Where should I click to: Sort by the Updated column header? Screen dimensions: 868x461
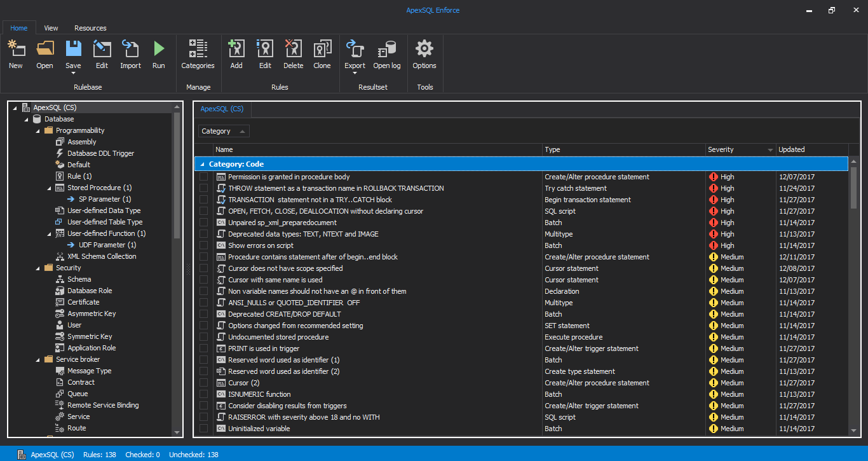[x=812, y=149]
